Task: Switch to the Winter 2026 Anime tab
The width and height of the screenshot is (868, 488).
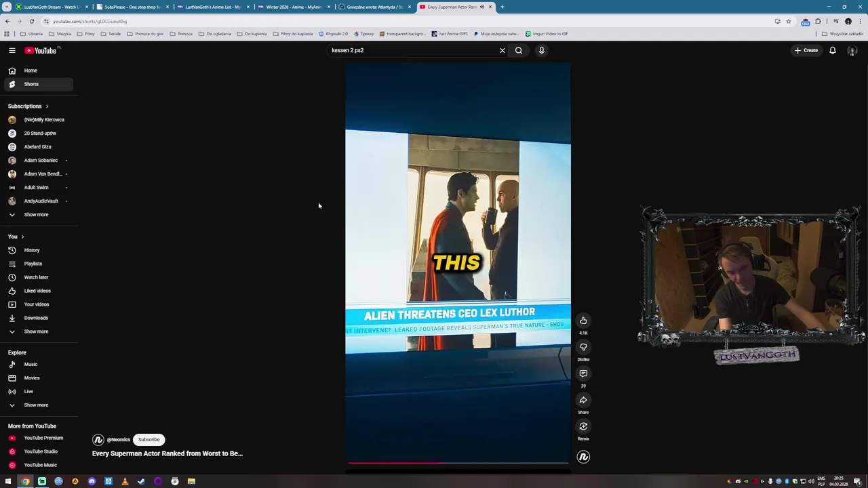Action: 294,7
